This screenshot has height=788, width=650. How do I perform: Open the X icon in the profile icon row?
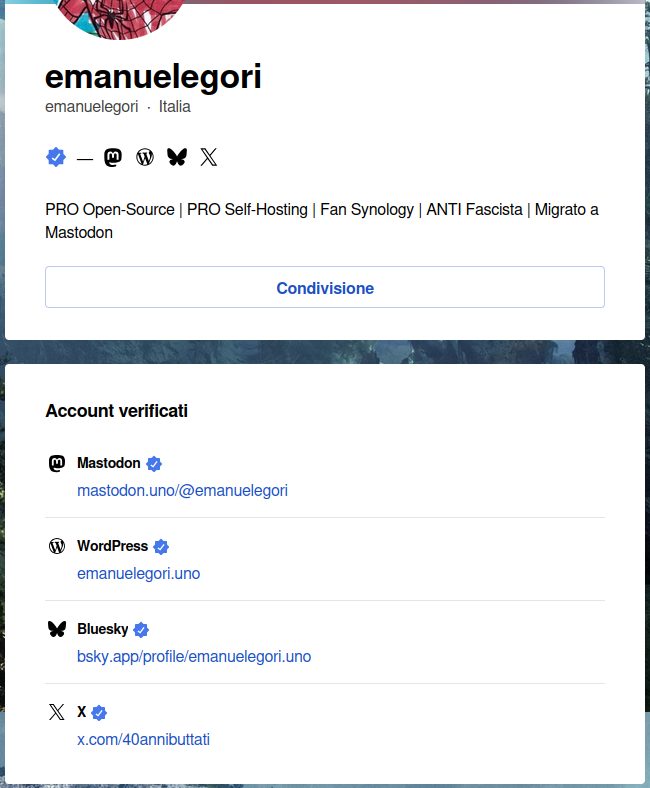coord(208,157)
